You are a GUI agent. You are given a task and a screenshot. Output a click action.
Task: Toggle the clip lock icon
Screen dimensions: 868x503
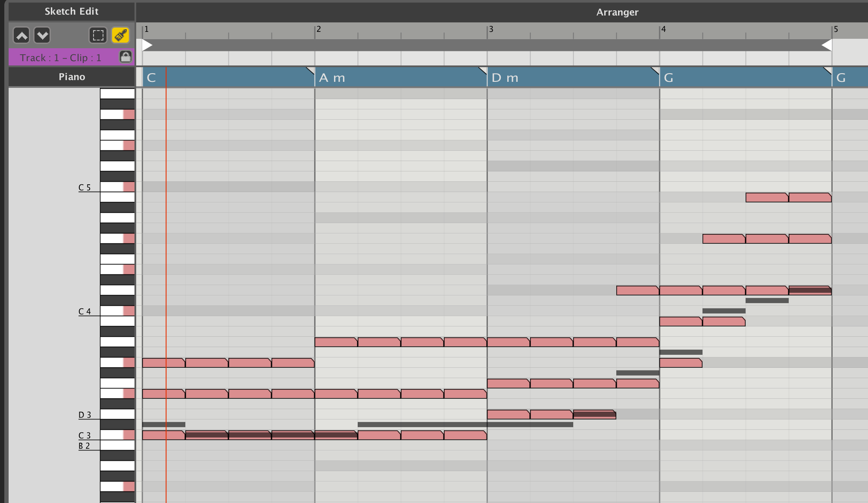pos(125,57)
